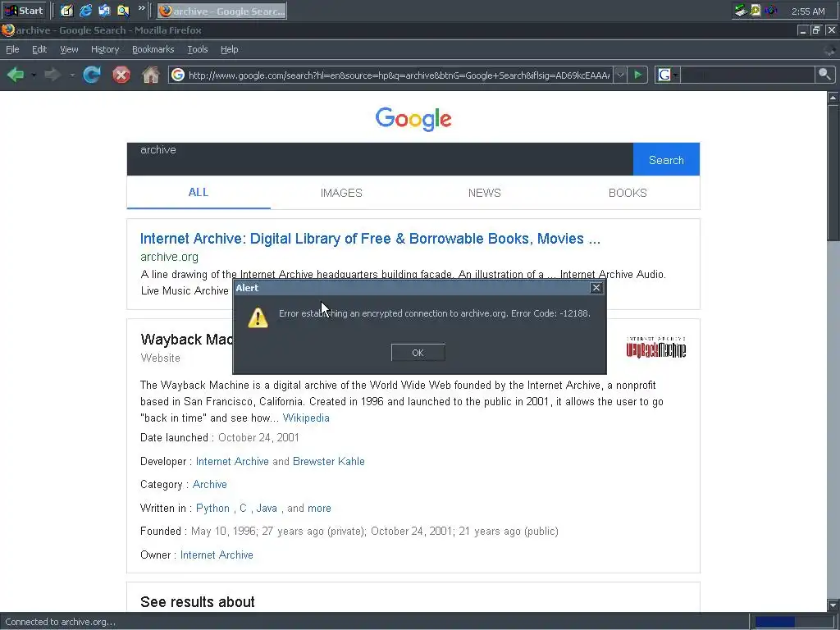Open the Outlook Express quick launch icon
The width and height of the screenshot is (840, 630).
[x=104, y=10]
